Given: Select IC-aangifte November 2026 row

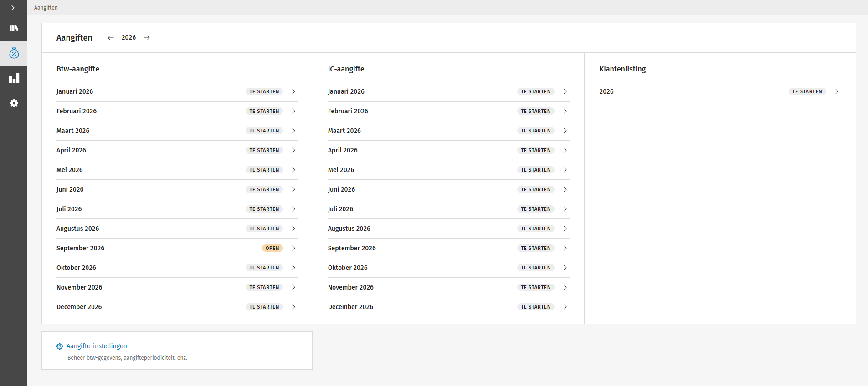Looking at the screenshot, I should [449, 287].
